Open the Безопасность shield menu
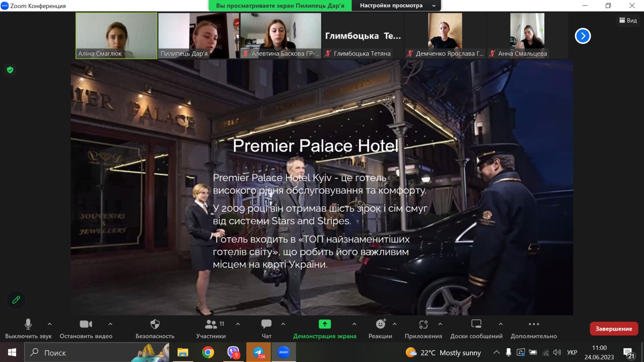This screenshot has height=362, width=644. coord(155,329)
